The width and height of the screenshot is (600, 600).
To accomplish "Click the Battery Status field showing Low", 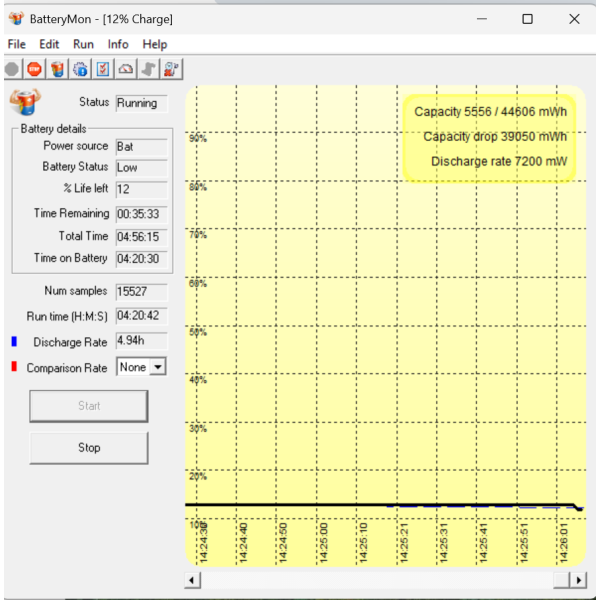I will (142, 168).
